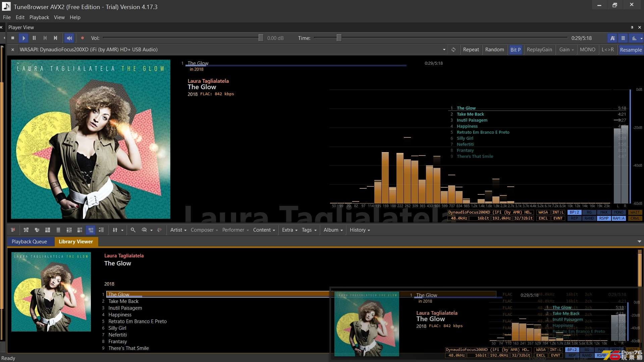Stop playback with the Stop button
This screenshot has width=644, height=362.
coord(13,38)
